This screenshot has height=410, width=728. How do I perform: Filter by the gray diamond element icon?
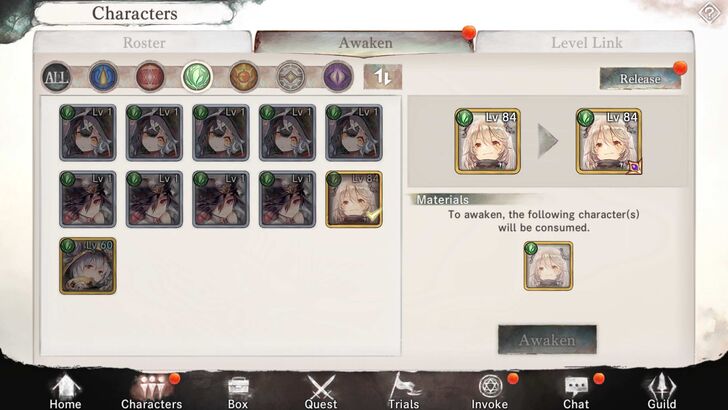(291, 77)
